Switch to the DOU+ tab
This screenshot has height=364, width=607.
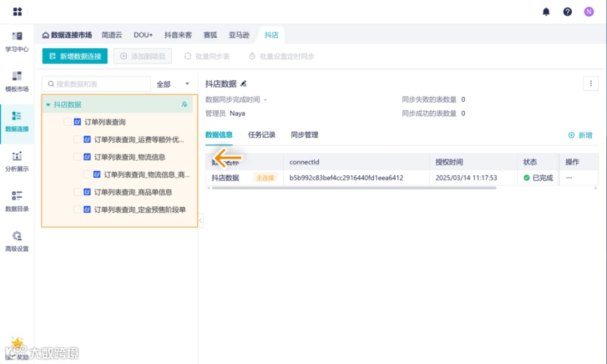pos(143,35)
